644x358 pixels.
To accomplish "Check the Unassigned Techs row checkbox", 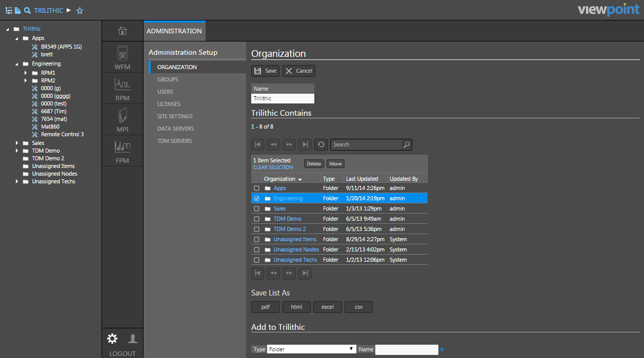I will [257, 260].
